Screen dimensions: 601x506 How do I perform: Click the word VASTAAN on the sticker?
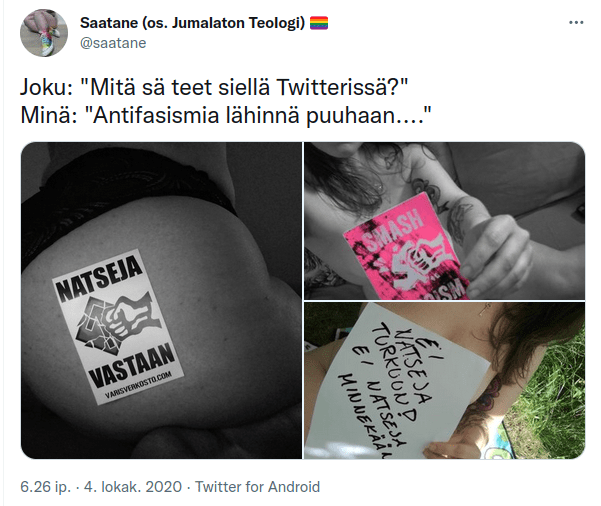[x=132, y=365]
